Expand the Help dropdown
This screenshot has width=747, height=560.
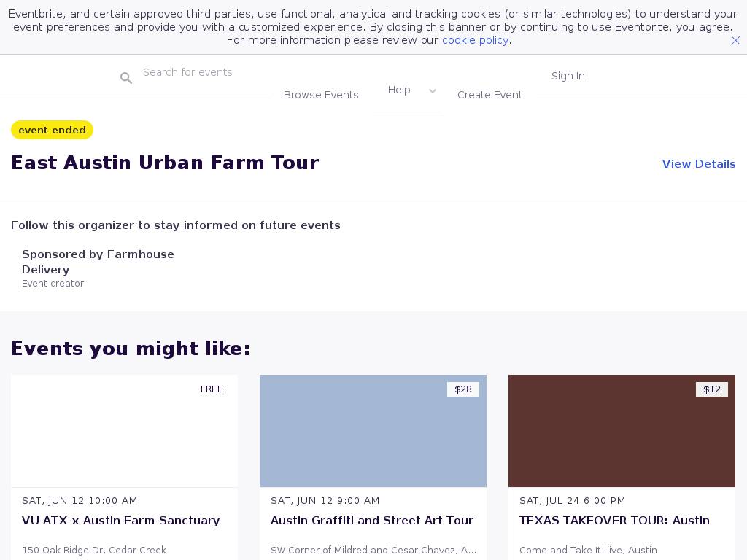[399, 90]
